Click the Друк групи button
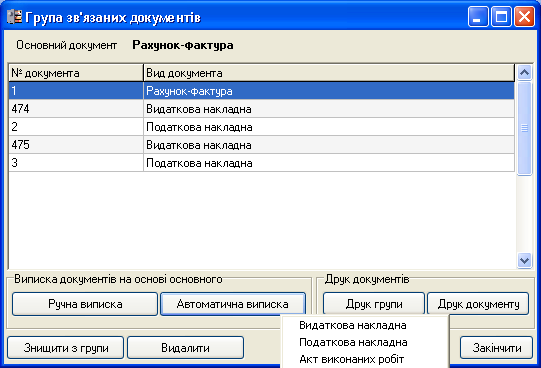The height and width of the screenshot is (368, 541). coord(374,304)
